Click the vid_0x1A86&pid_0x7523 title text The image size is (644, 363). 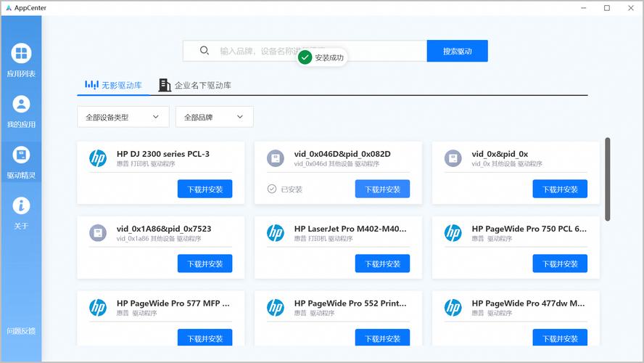[x=164, y=229]
